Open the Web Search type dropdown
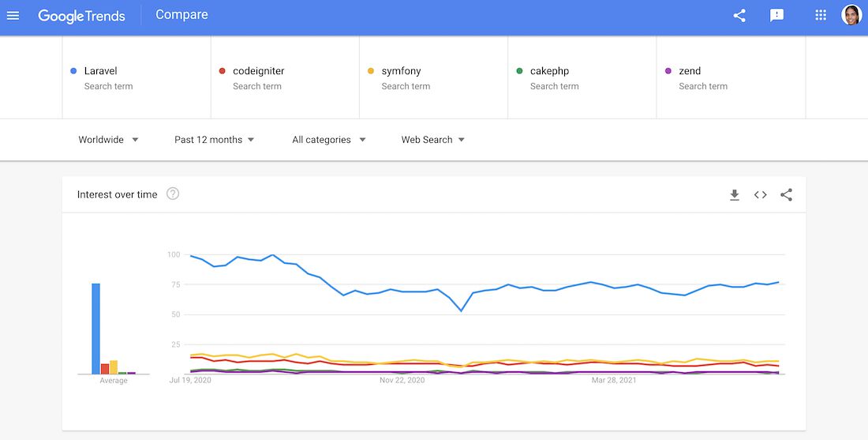Screen dimensions: 868x440 (433, 140)
